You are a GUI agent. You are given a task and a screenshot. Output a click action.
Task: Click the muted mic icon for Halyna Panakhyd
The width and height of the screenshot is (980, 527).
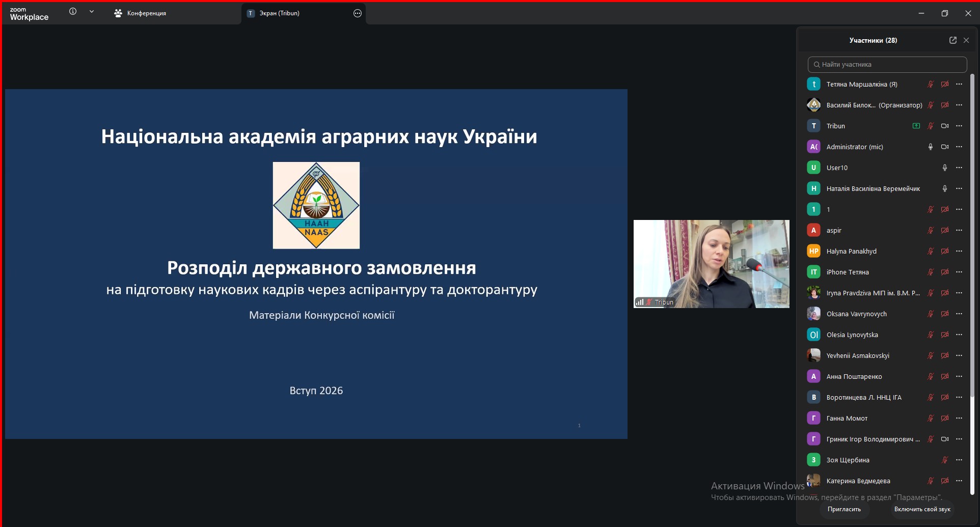pos(931,251)
